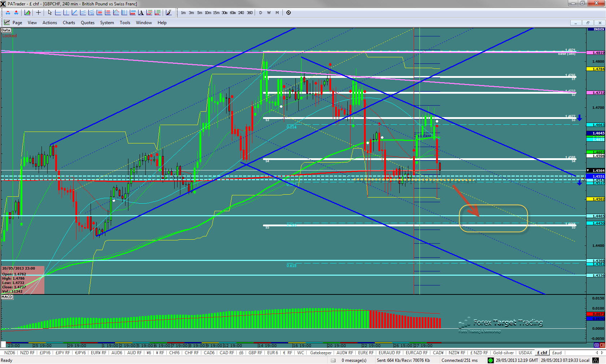Switch chart to Daily (D) timeframe
606x364 pixels.
260,13
